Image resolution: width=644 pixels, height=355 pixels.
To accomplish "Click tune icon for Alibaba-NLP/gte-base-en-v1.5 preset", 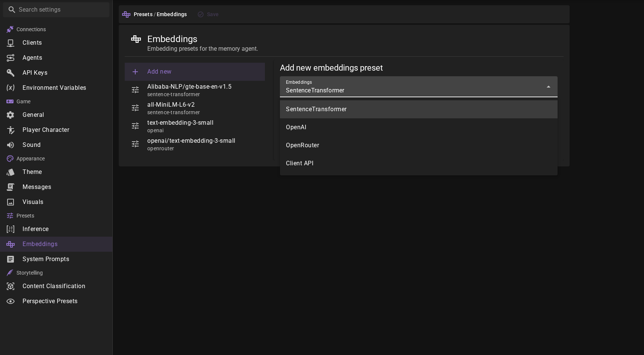I will click(x=135, y=90).
